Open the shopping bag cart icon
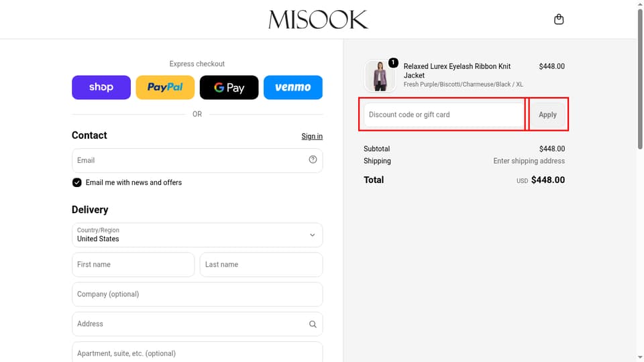Image resolution: width=644 pixels, height=362 pixels. [x=559, y=19]
